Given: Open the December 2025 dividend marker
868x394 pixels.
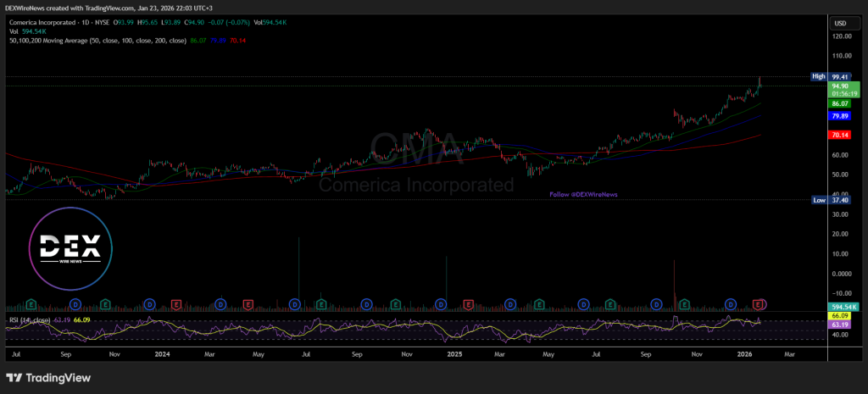Looking at the screenshot, I should click(x=731, y=304).
